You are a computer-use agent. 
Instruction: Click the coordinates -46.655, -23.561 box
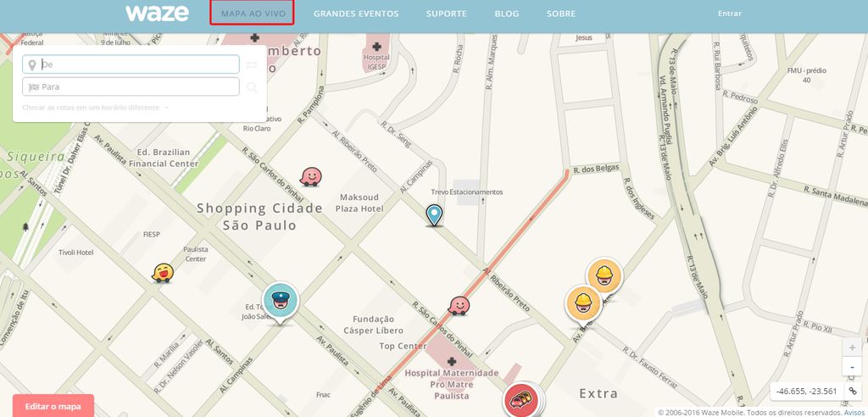point(807,391)
